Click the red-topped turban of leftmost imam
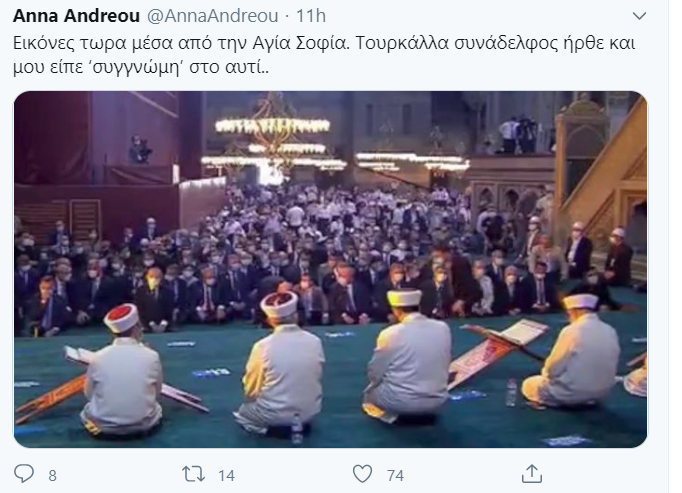This screenshot has height=493, width=682. [x=121, y=318]
